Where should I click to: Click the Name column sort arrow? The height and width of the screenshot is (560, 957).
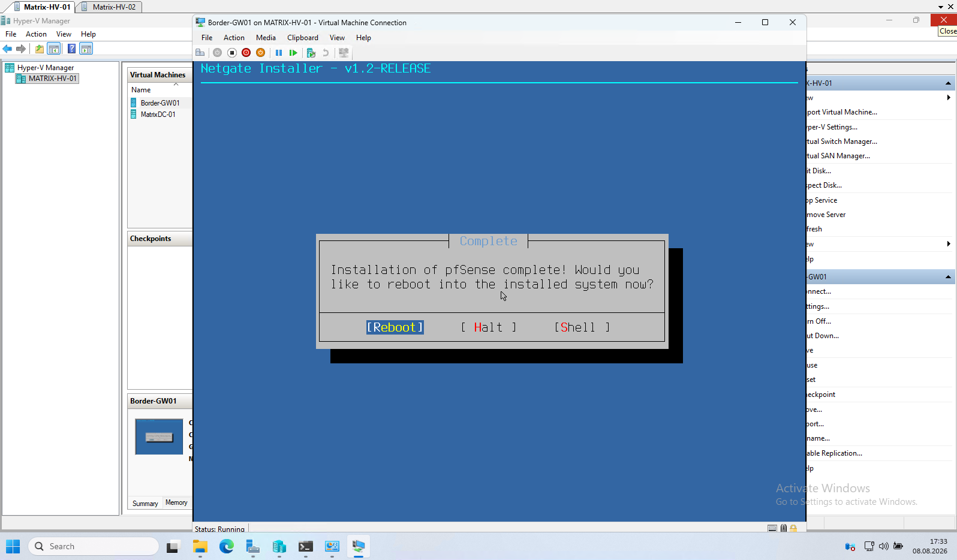(176, 85)
